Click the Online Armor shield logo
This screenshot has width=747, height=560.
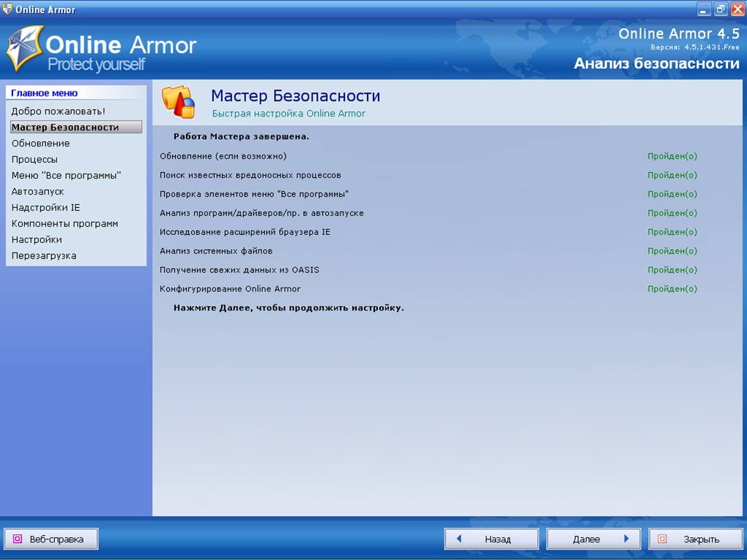tap(25, 48)
